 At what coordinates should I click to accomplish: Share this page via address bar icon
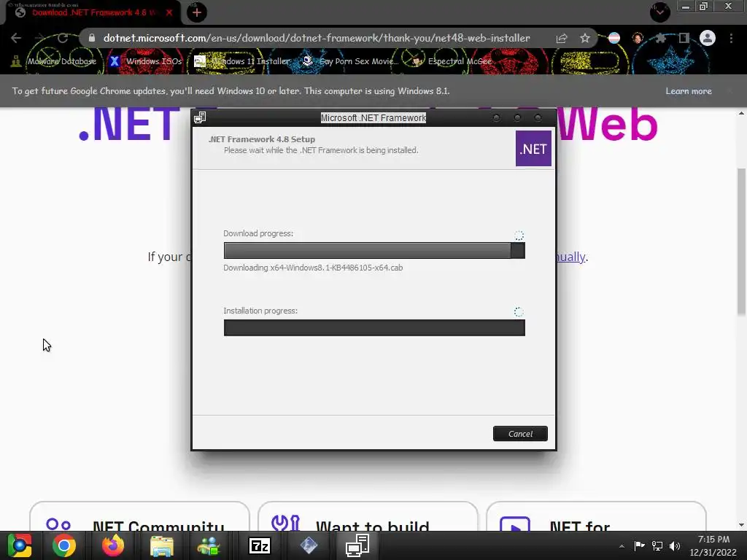pyautogui.click(x=562, y=38)
